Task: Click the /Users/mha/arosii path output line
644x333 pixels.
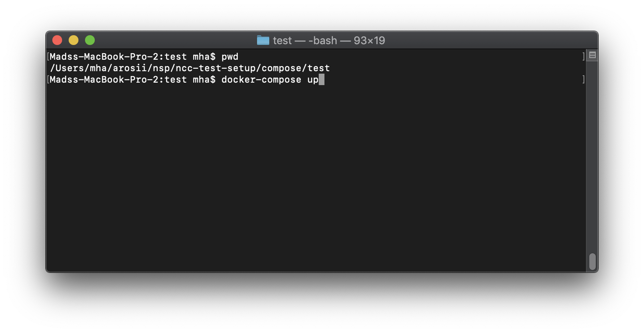Action: (x=190, y=68)
